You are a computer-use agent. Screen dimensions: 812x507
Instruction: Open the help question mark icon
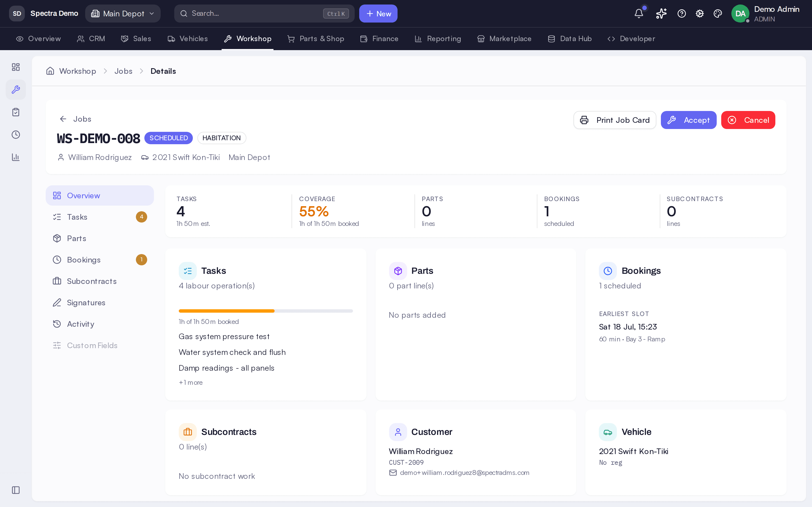(x=681, y=14)
